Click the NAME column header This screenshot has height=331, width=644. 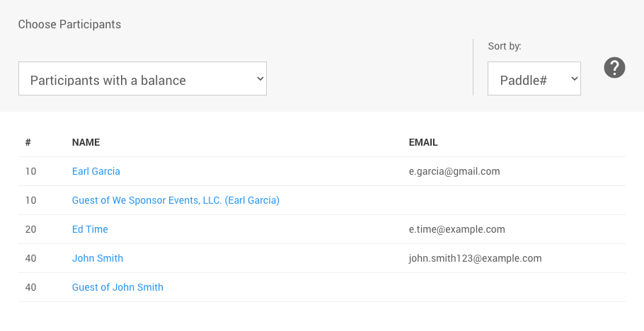[86, 142]
